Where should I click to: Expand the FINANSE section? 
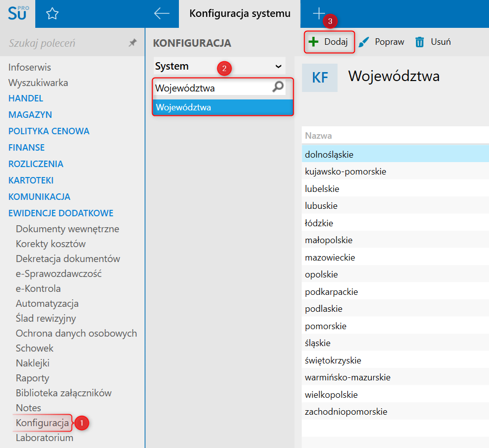click(26, 148)
